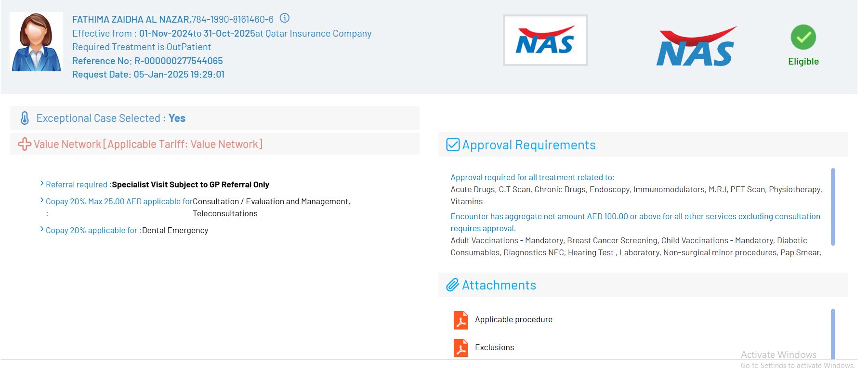Image resolution: width=868 pixels, height=368 pixels.
Task: Click the paperclip Attachments icon
Action: click(452, 285)
